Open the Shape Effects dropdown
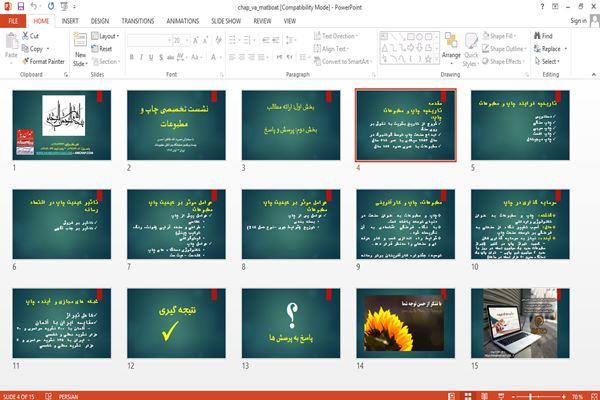This screenshot has height=400, width=600. [504, 61]
